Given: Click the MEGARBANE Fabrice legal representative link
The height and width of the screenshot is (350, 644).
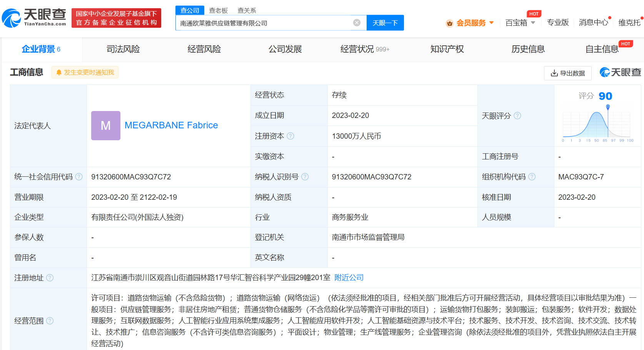Looking at the screenshot, I should click(171, 125).
